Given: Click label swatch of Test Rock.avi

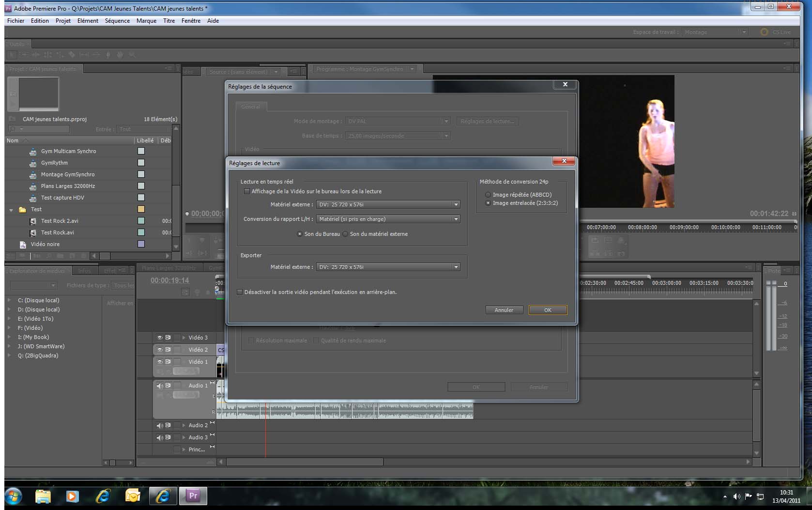Looking at the screenshot, I should (141, 232).
